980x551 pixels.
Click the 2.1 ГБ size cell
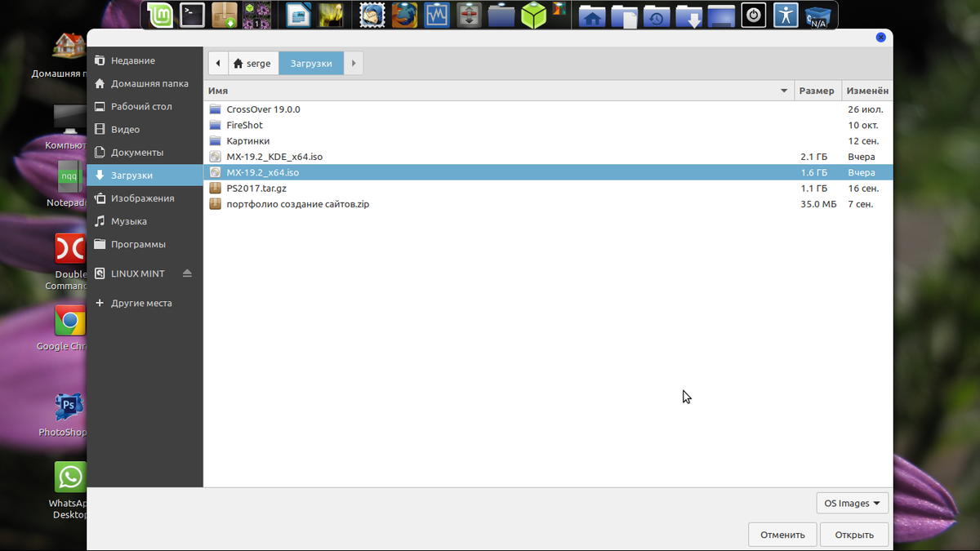pos(814,157)
